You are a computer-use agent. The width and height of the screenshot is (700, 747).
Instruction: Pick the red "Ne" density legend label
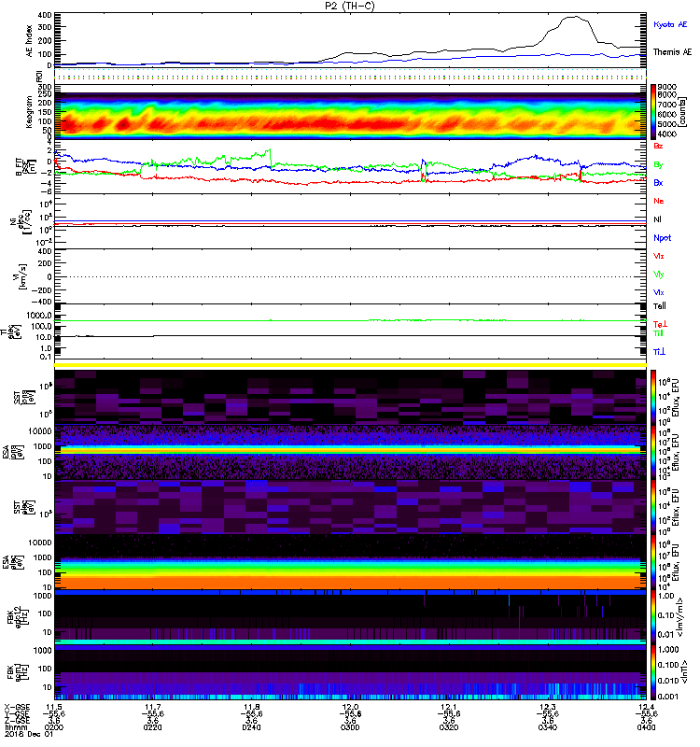pos(659,201)
